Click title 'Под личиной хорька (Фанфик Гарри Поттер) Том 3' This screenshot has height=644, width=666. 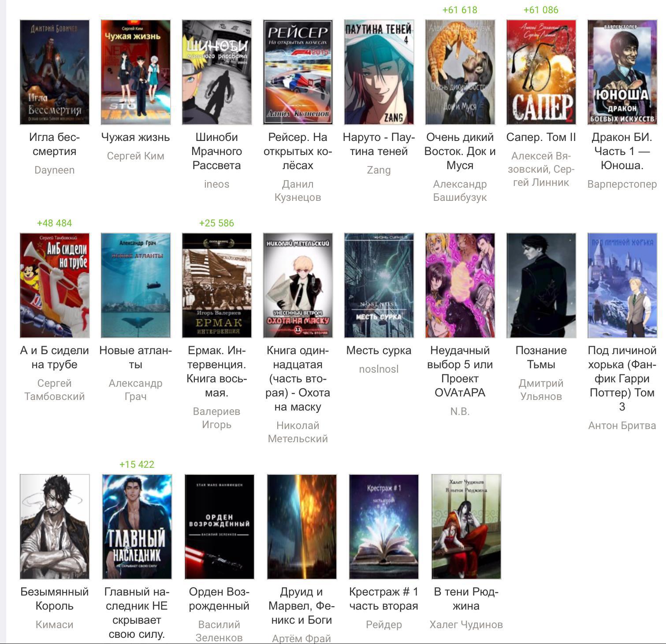click(622, 378)
